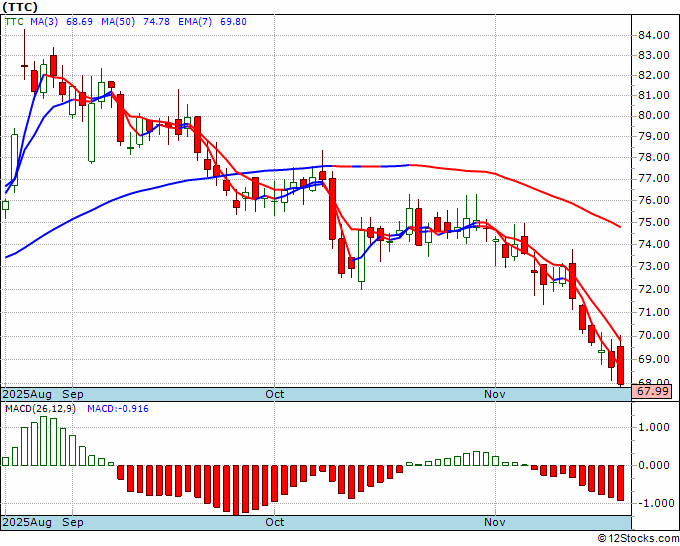Click the last red MACD histogram bar

(x=621, y=483)
